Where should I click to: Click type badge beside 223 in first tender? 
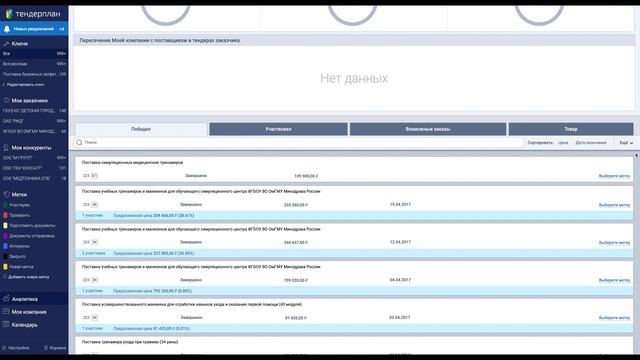pyautogui.click(x=94, y=176)
